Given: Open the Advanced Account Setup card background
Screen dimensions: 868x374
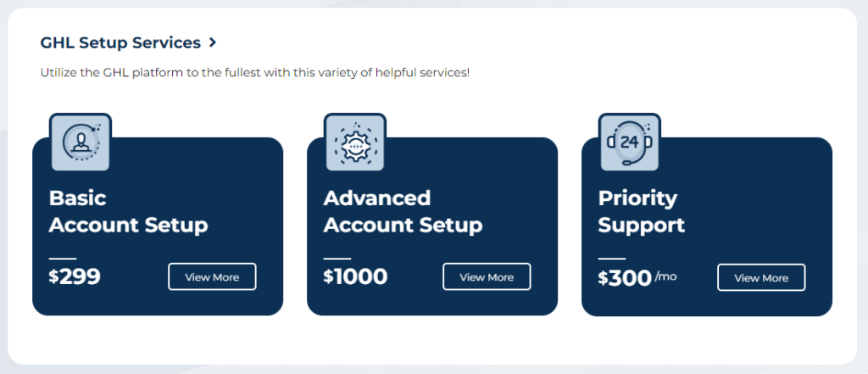Looking at the screenshot, I should click(x=432, y=226).
